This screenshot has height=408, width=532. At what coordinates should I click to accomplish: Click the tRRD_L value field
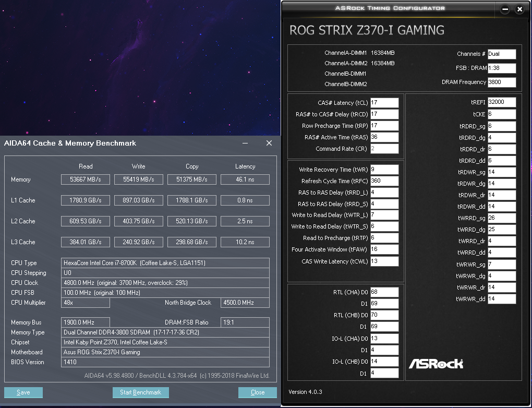[x=384, y=193]
